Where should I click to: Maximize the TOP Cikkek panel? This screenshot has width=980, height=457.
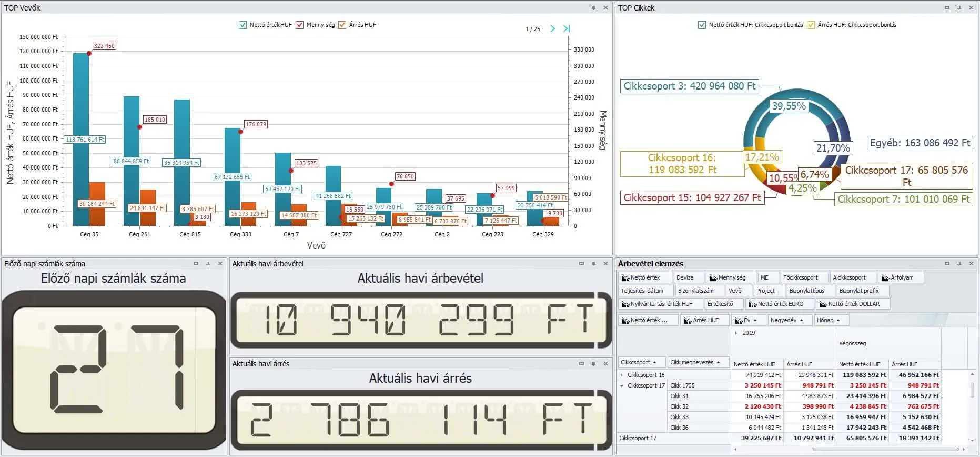click(x=947, y=8)
